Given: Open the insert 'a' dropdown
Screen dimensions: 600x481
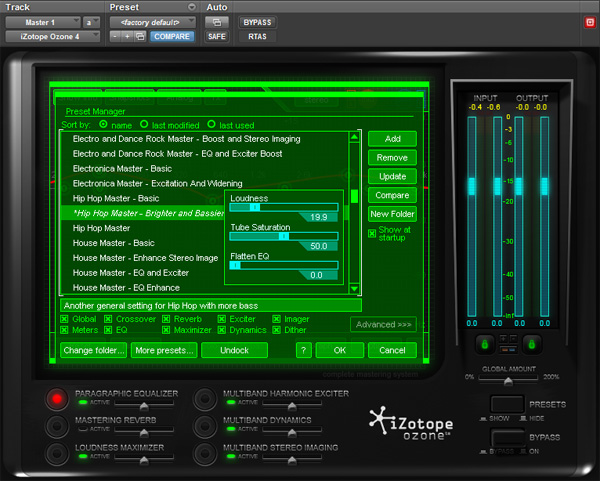Looking at the screenshot, I should click(x=91, y=22).
